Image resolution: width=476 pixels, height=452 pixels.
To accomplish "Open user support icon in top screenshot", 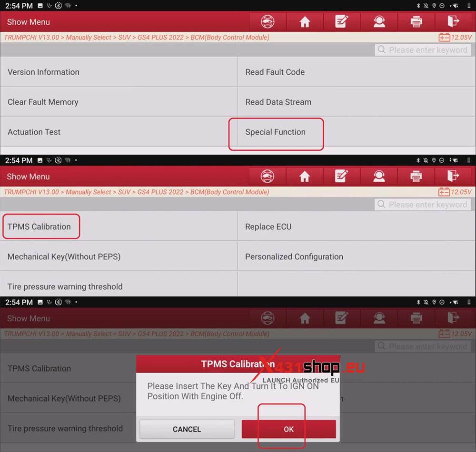I will click(x=379, y=21).
